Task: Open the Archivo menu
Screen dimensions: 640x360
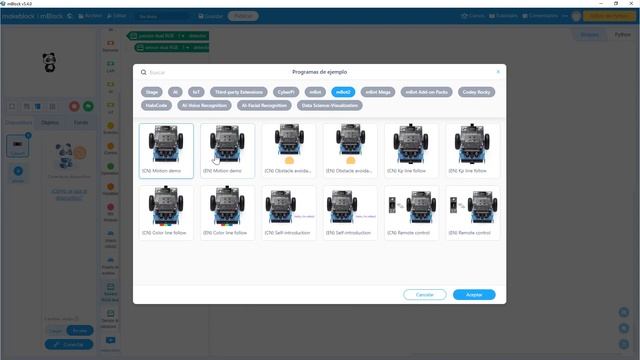Action: point(90,16)
